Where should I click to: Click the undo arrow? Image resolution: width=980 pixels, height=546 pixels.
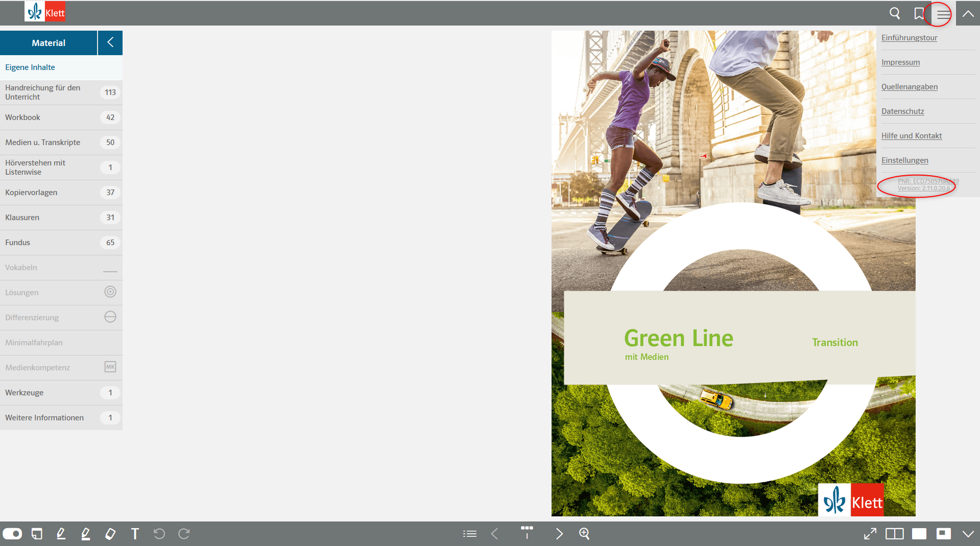pos(159,534)
